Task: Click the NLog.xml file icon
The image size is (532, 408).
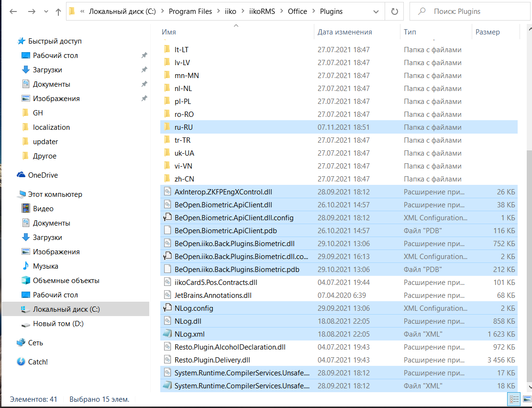Action: pos(167,334)
